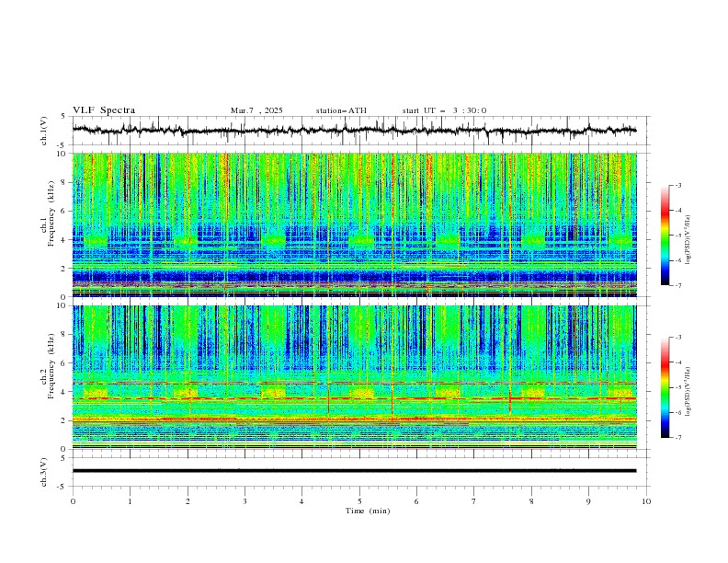Image resolution: width=728 pixels, height=563 pixels.
Task: Select the ch.2 "Frequency (kHz)" axis label
Action: pyautogui.click(x=51, y=365)
